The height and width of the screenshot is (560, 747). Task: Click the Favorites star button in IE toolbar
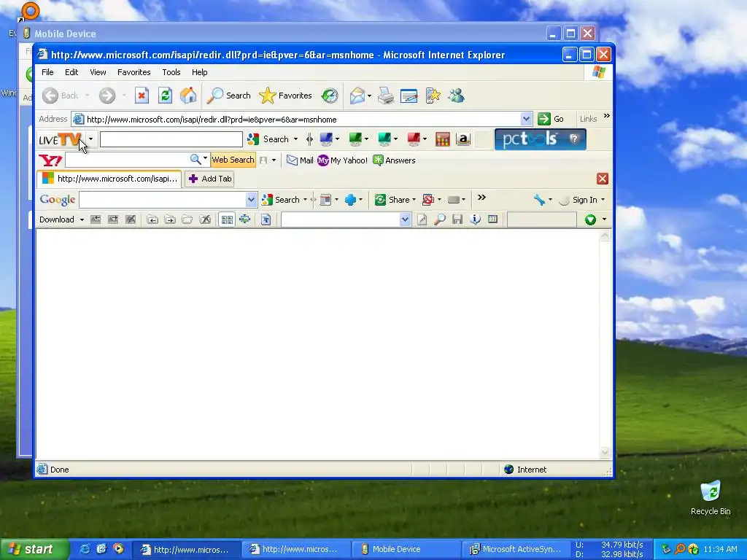click(x=286, y=96)
